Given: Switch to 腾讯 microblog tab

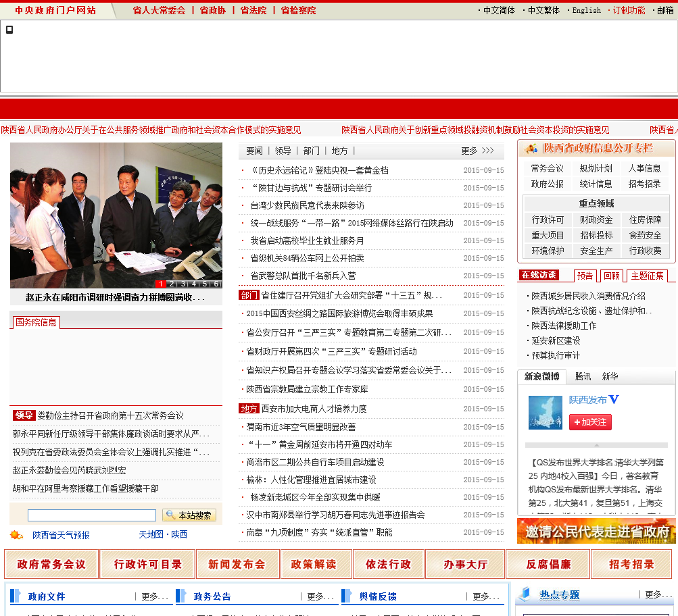Looking at the screenshot, I should (583, 377).
